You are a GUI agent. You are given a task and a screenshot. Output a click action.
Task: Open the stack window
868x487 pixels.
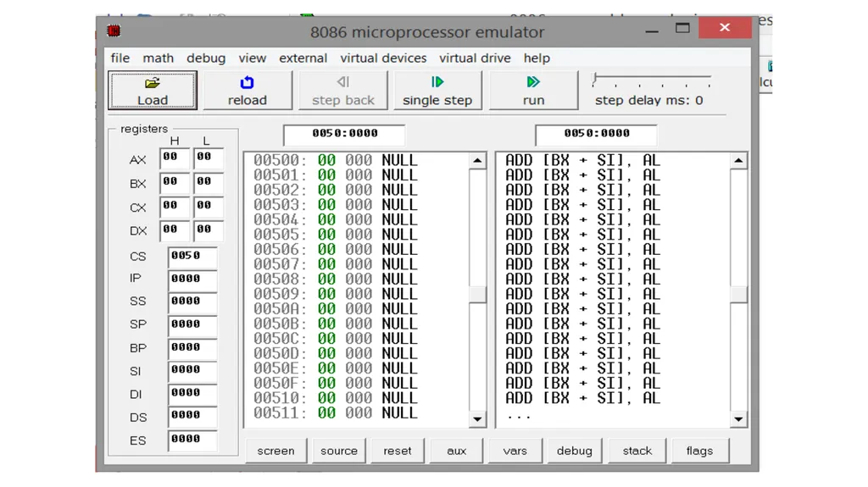pyautogui.click(x=637, y=451)
